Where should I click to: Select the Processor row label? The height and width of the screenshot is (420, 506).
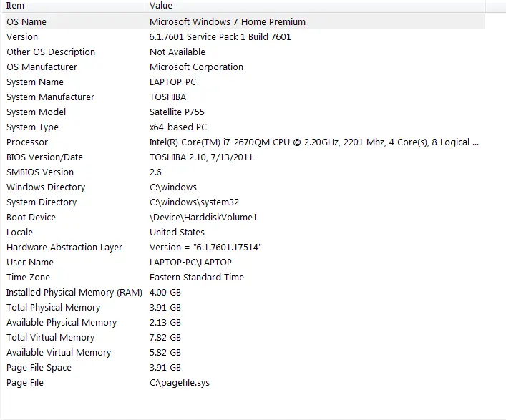click(x=27, y=142)
